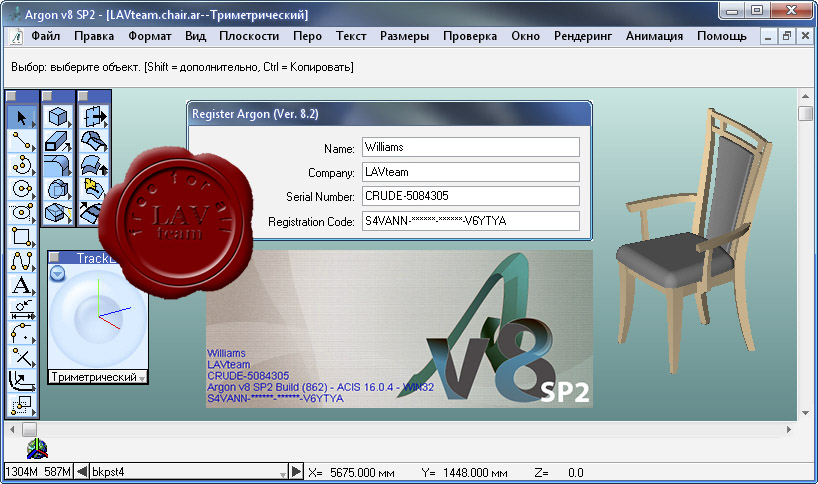Select the single line drawing tool
The width and height of the screenshot is (818, 484).
(22, 141)
